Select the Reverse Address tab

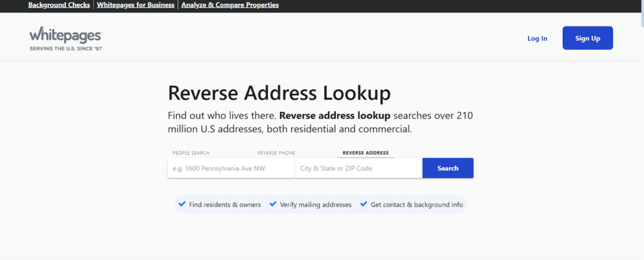click(365, 152)
